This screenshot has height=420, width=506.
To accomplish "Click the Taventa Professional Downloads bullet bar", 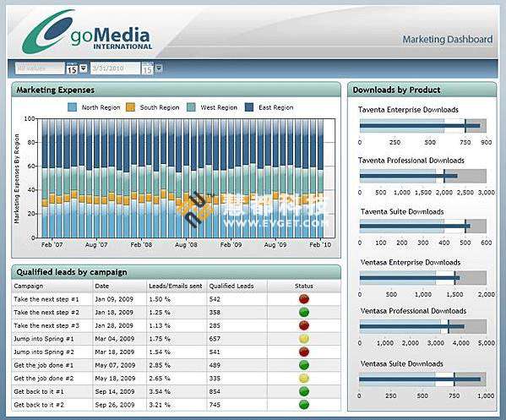I will [423, 176].
